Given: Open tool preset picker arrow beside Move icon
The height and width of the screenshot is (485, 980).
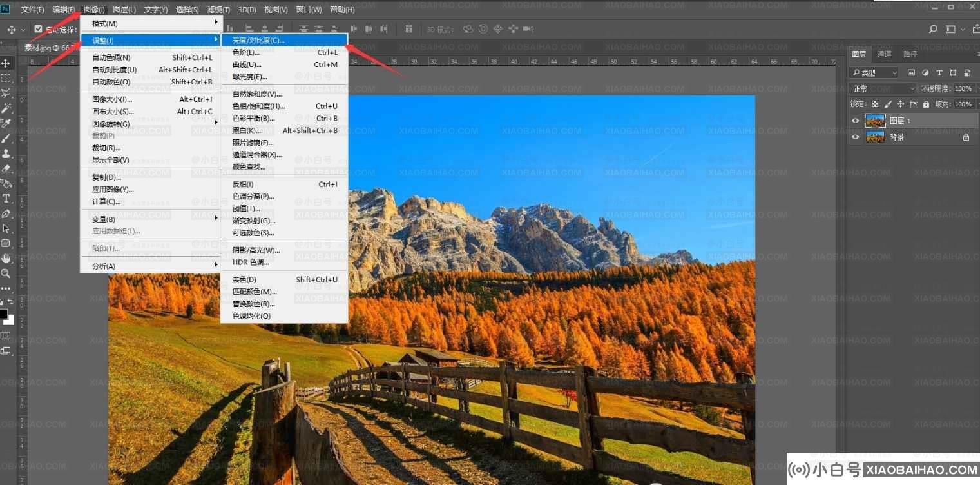Looking at the screenshot, I should [x=23, y=30].
